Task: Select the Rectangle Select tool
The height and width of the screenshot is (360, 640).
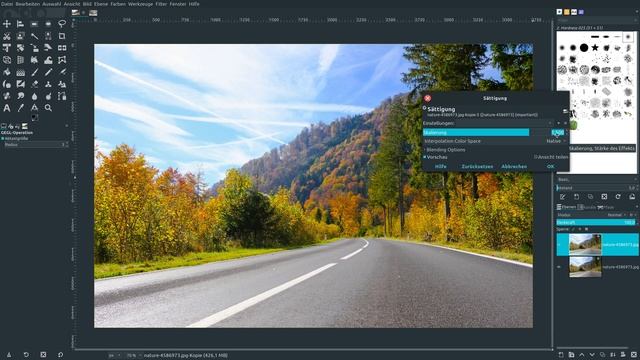Action: click(x=34, y=24)
